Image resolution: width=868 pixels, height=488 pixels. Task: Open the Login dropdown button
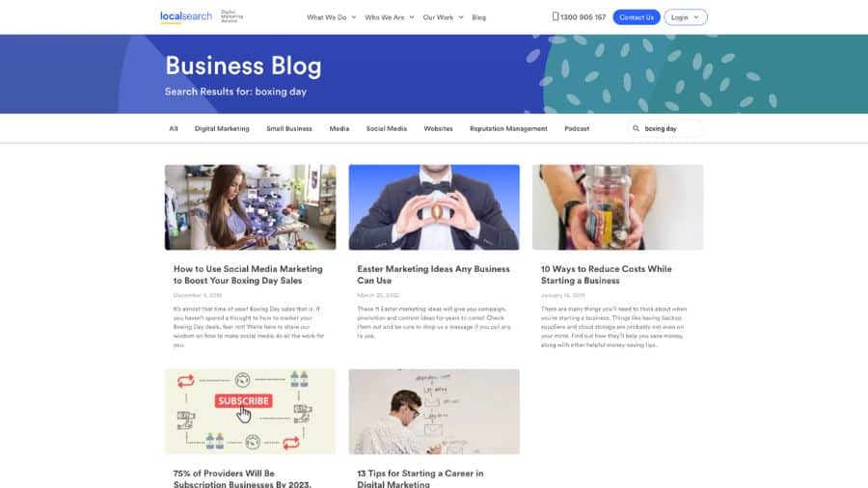(x=686, y=17)
